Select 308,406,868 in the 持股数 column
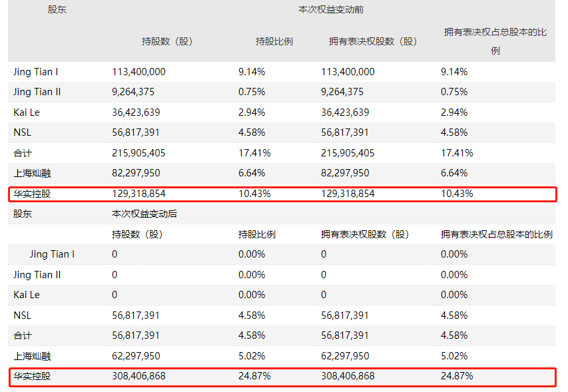The width and height of the screenshot is (568, 392). point(139,376)
